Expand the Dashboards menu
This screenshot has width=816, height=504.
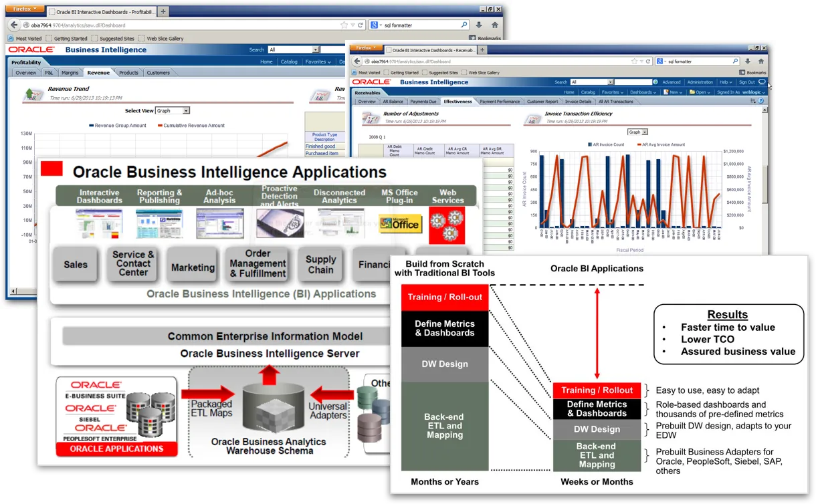tap(643, 92)
